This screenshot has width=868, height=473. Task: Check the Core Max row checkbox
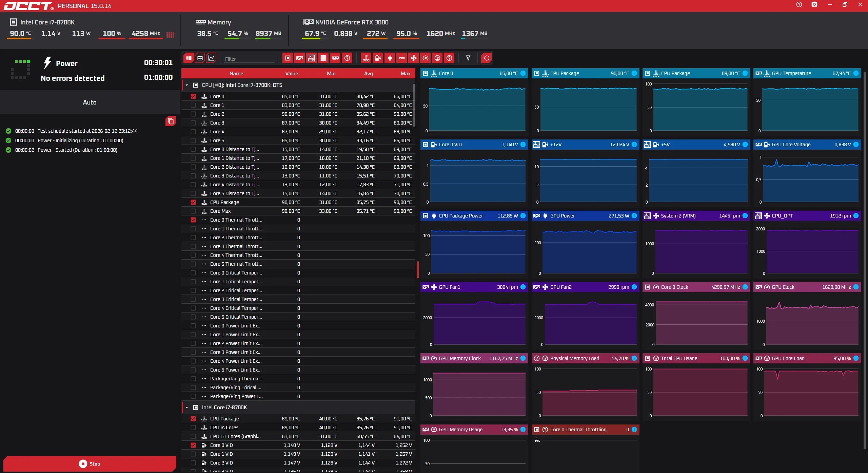pyautogui.click(x=193, y=211)
